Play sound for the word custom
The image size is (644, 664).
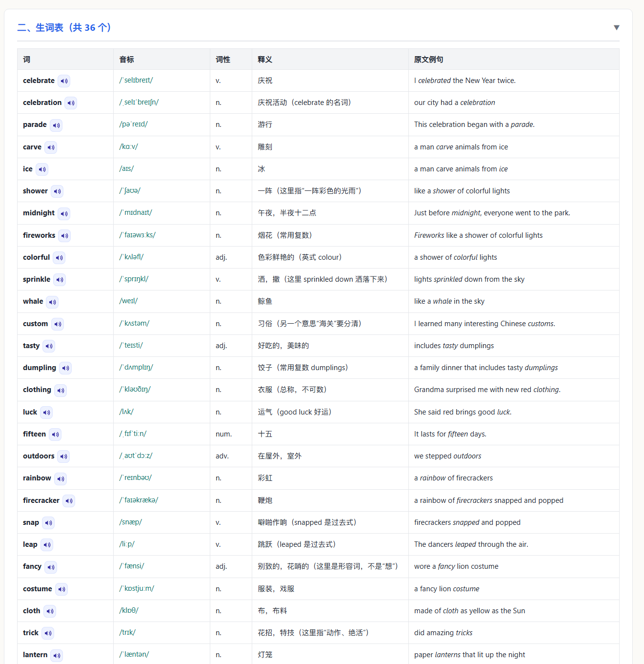58,324
